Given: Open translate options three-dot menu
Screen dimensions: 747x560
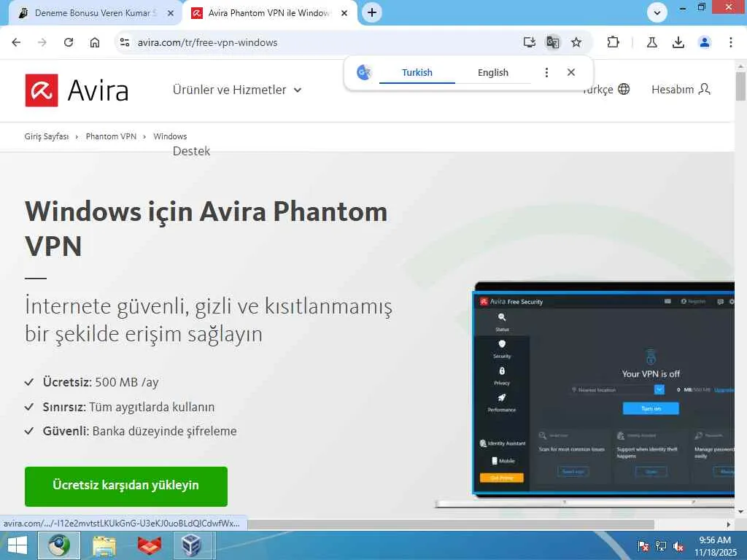Looking at the screenshot, I should tap(546, 72).
